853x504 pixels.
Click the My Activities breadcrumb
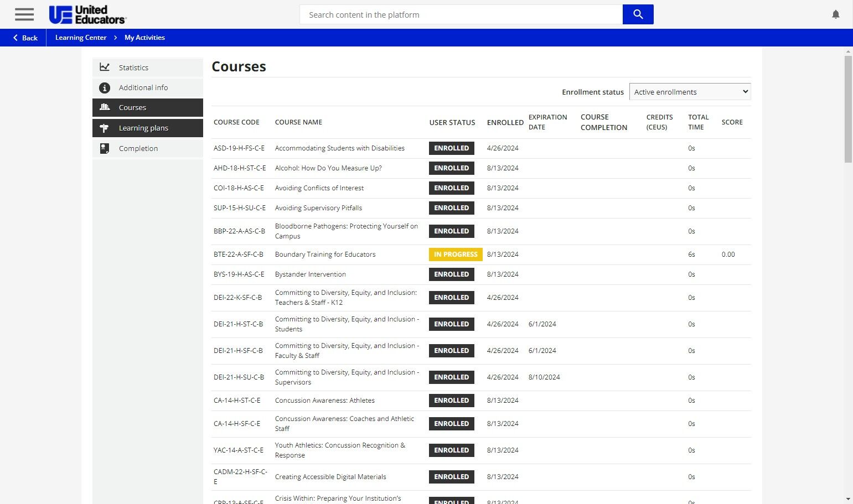pyautogui.click(x=144, y=38)
